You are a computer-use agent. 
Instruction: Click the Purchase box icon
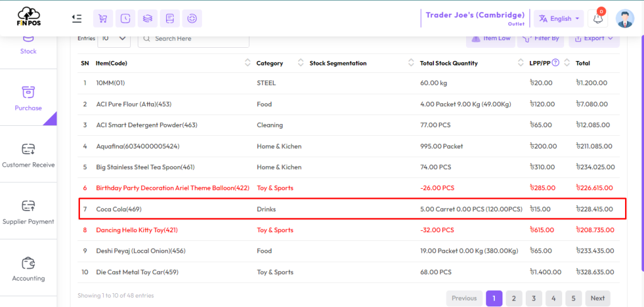click(28, 92)
